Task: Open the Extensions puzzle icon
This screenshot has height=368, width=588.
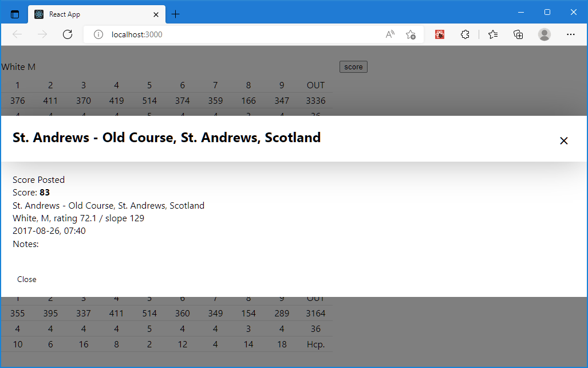Action: [x=465, y=34]
